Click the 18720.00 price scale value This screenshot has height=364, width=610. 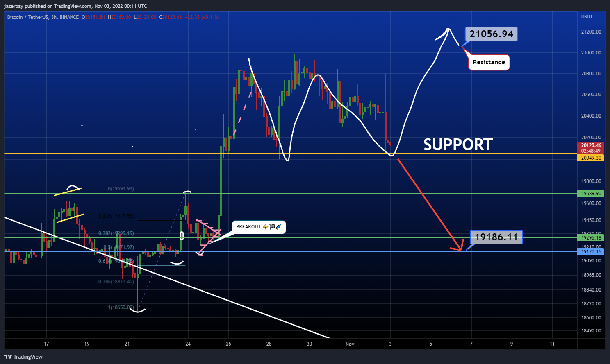(x=591, y=304)
